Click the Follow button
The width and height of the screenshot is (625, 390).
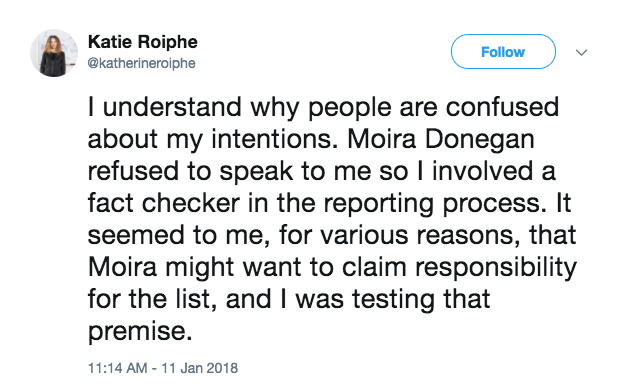[x=503, y=52]
